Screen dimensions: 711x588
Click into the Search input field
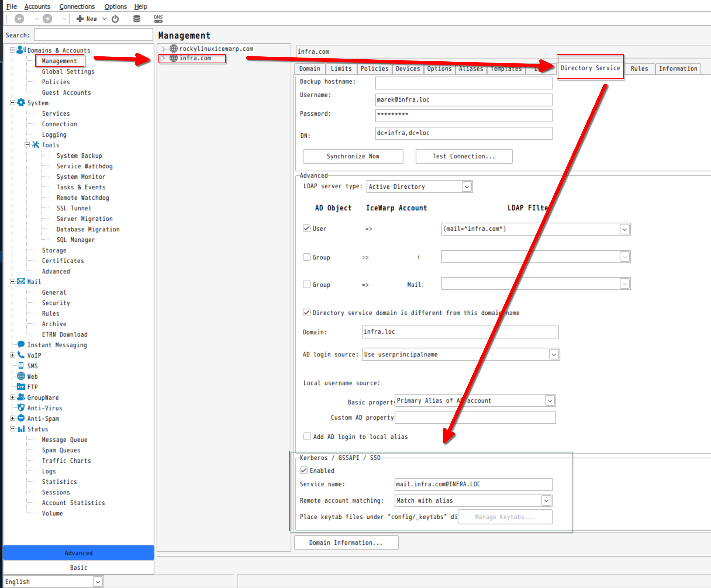94,35
